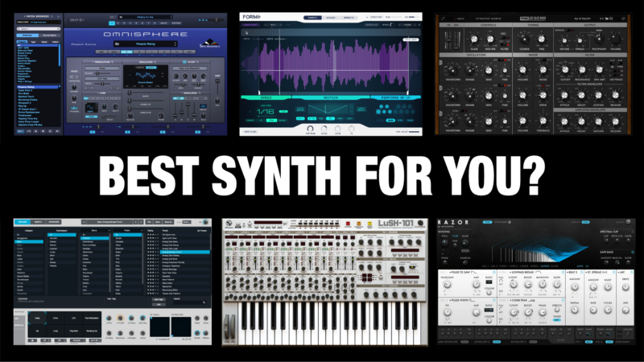The height and width of the screenshot is (362, 644).
Task: Click the patch browser search field
Action: [x=39, y=29]
